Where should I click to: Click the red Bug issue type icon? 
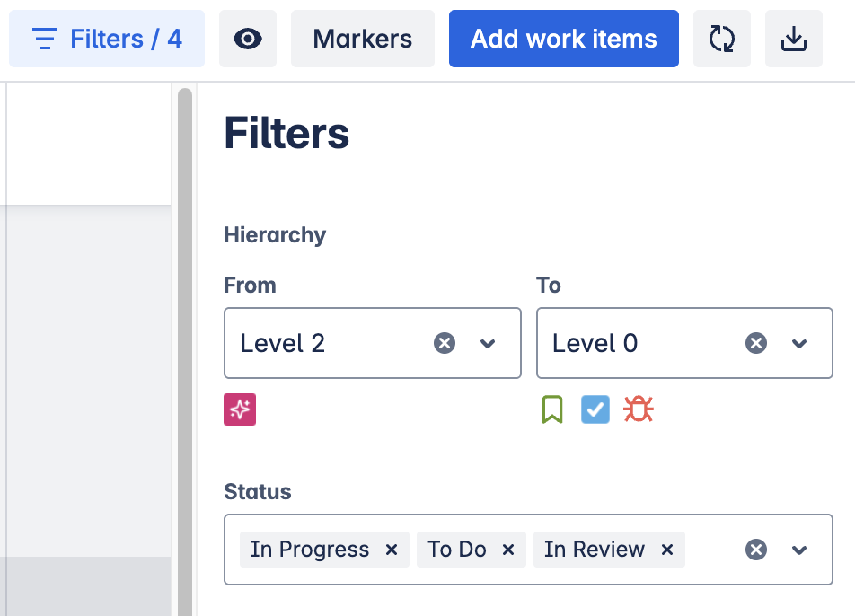tap(638, 409)
